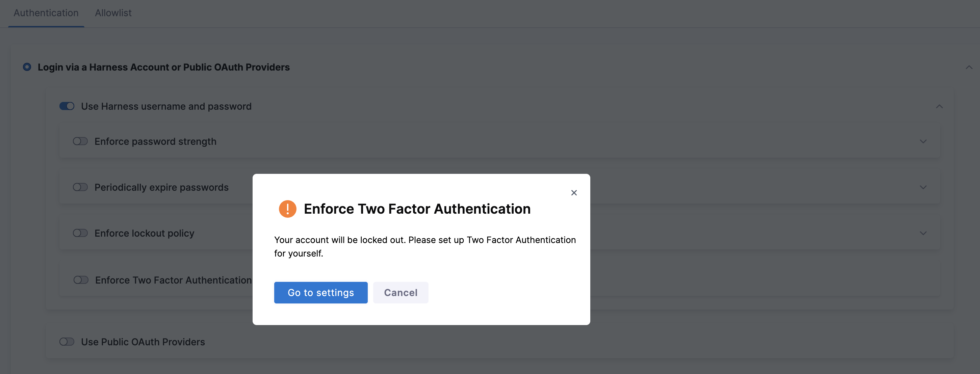Click the Use Public OAuth Providers label
980x374 pixels.
[143, 342]
